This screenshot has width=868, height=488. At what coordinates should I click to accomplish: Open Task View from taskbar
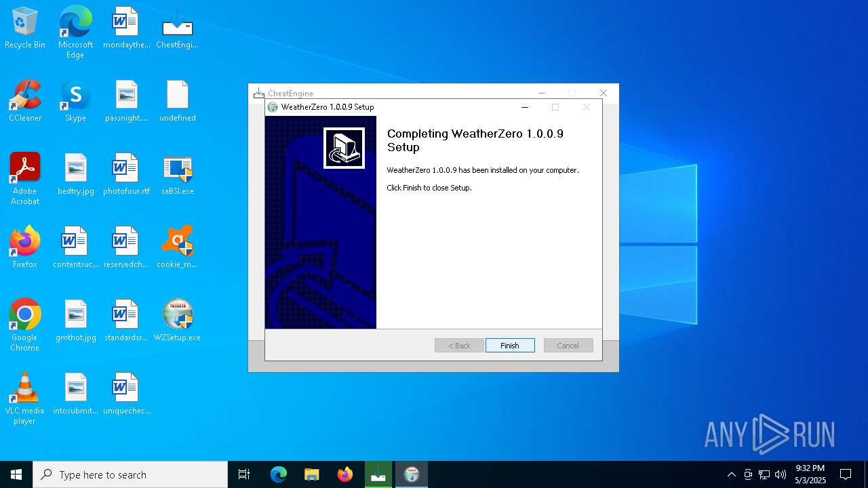pos(244,474)
